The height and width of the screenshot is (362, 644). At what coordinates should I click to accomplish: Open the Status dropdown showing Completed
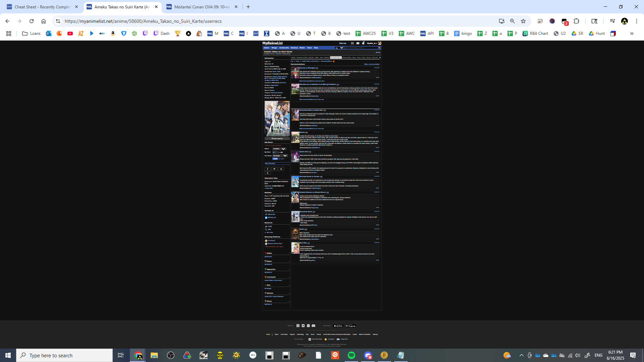click(x=279, y=149)
